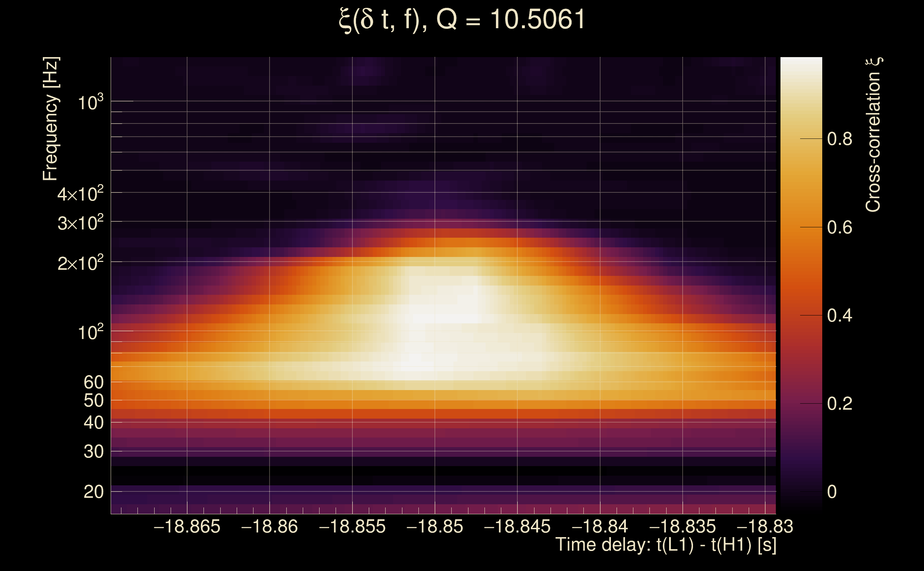Click the 2×10² frequency tick label

click(x=80, y=263)
